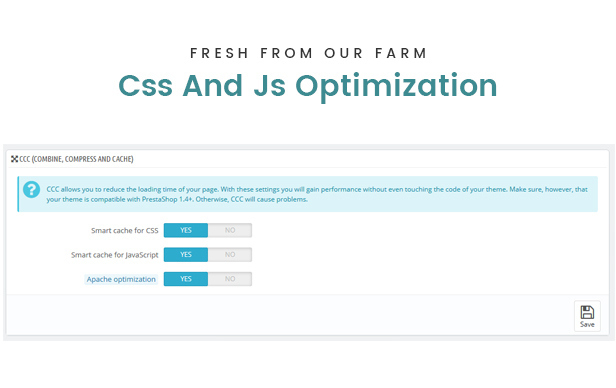
Task: Set Smart cache for JavaScript to NO
Action: click(x=230, y=254)
